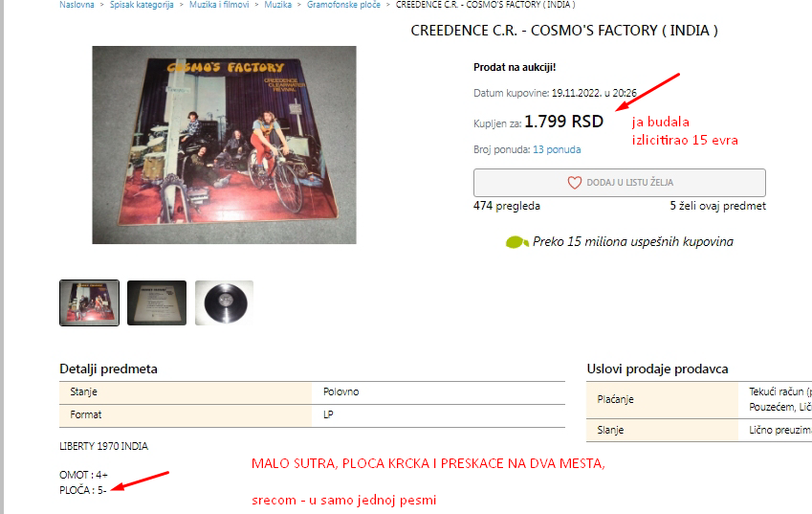Click the 1.799 RSD purchase price
The image size is (812, 514).
coord(564,122)
